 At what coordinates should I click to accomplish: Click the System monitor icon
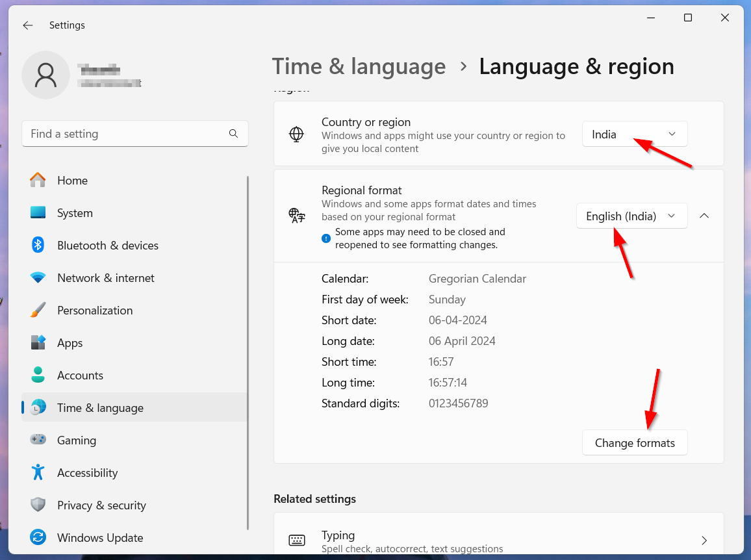[38, 212]
